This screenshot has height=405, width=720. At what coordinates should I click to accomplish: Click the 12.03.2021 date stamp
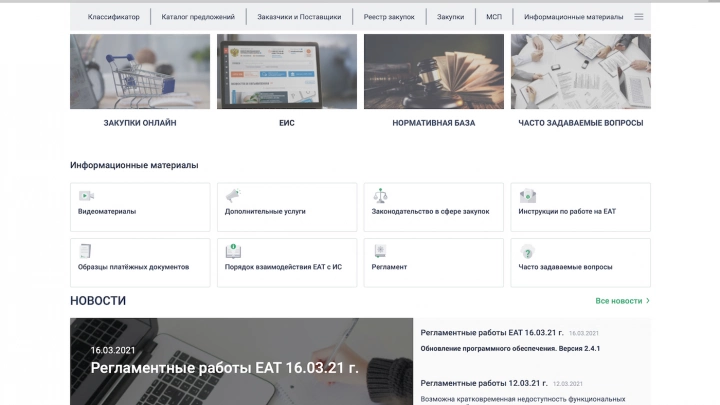[x=568, y=384]
